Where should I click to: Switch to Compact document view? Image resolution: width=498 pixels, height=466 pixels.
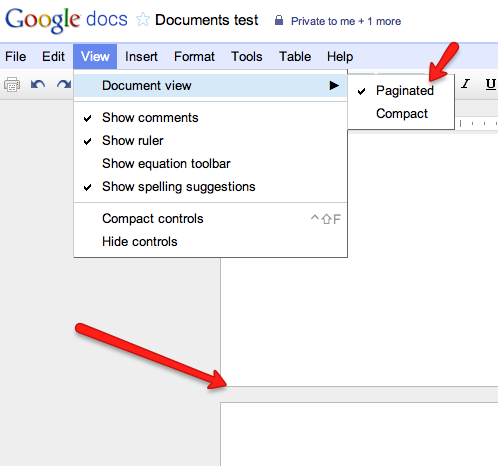[401, 114]
